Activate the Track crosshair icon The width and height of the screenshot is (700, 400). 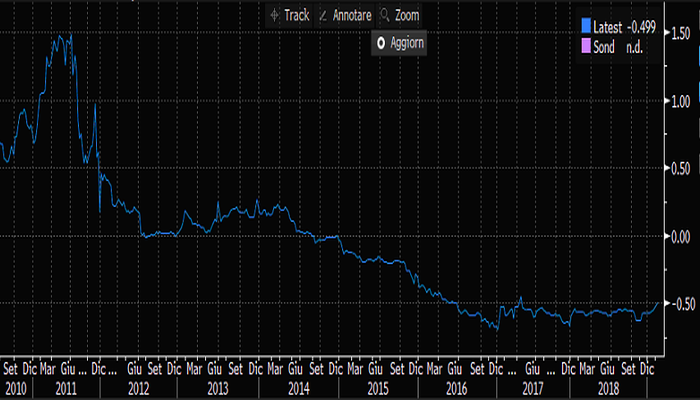coord(275,16)
